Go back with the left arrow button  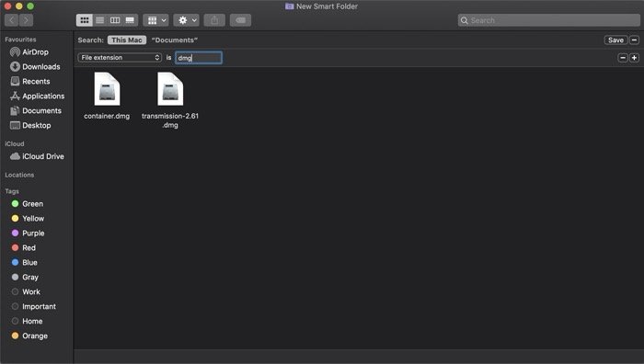click(11, 20)
